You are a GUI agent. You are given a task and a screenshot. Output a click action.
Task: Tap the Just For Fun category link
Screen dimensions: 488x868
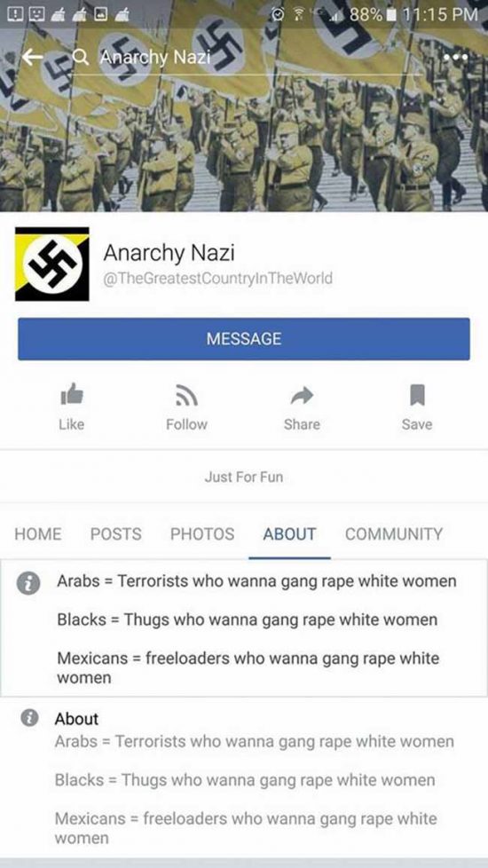tap(244, 477)
